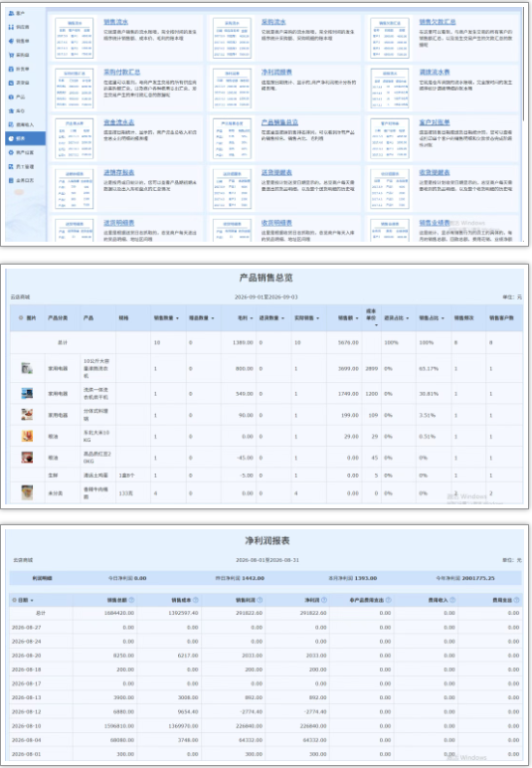This screenshot has height=768, width=532.
Task: Select the 员工管理 sidebar item
Action: (25, 166)
